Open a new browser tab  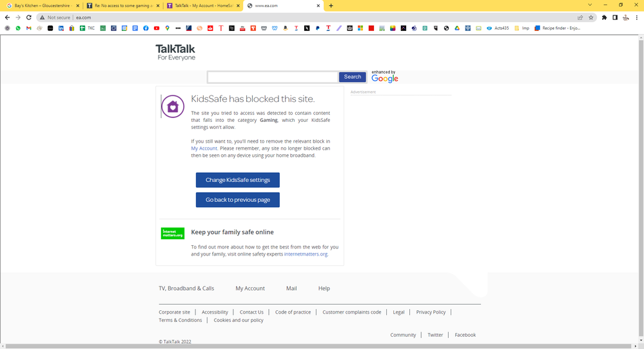[331, 6]
